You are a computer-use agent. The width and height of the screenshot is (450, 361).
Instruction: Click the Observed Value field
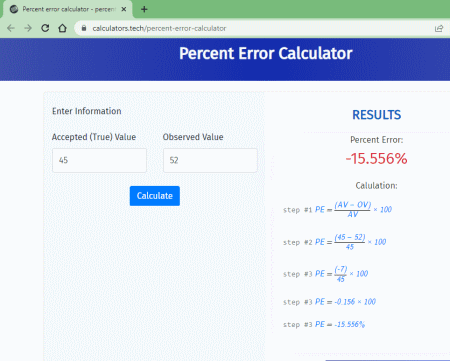point(210,160)
